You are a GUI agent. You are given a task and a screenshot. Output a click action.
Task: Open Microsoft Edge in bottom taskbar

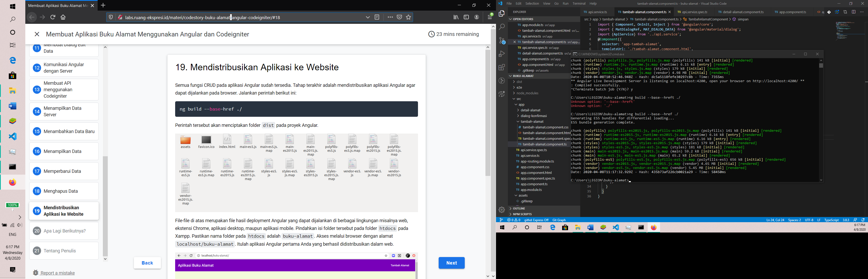553,228
